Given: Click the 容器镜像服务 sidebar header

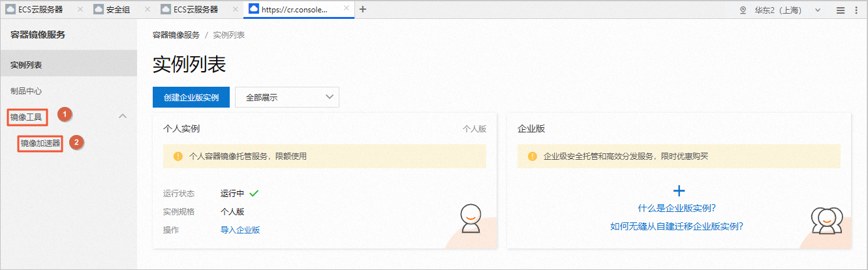Looking at the screenshot, I should coord(38,35).
